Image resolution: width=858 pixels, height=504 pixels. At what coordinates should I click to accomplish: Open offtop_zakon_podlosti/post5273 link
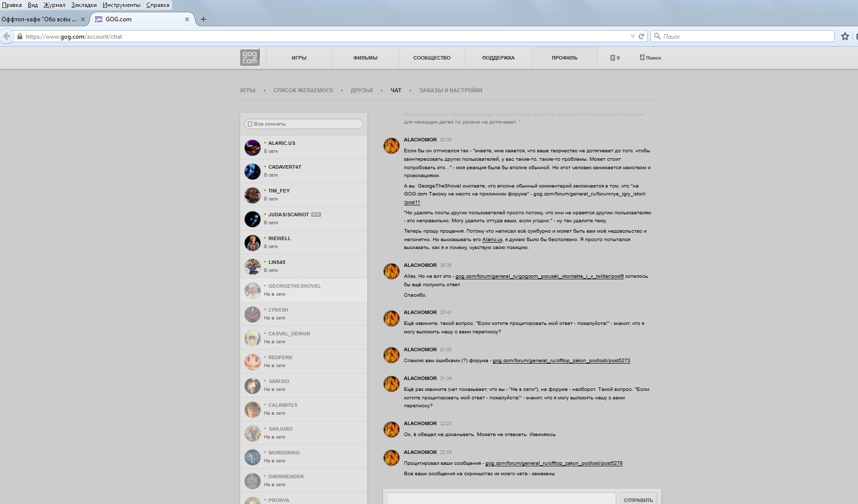561,361
